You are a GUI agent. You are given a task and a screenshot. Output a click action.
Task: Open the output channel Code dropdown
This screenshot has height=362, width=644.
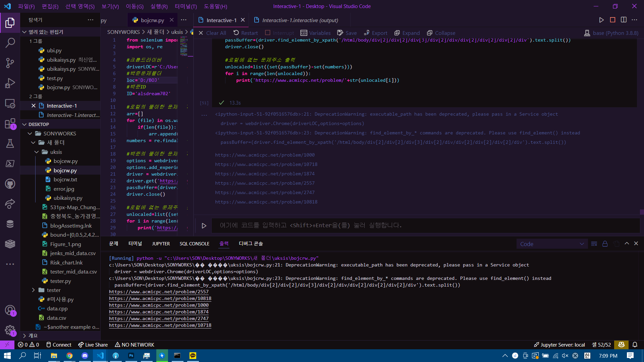click(552, 244)
